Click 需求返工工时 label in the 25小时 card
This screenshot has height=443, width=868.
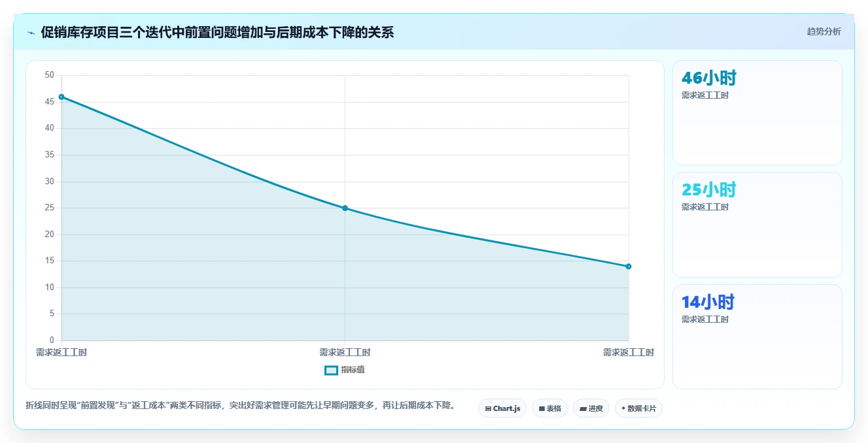coord(705,207)
